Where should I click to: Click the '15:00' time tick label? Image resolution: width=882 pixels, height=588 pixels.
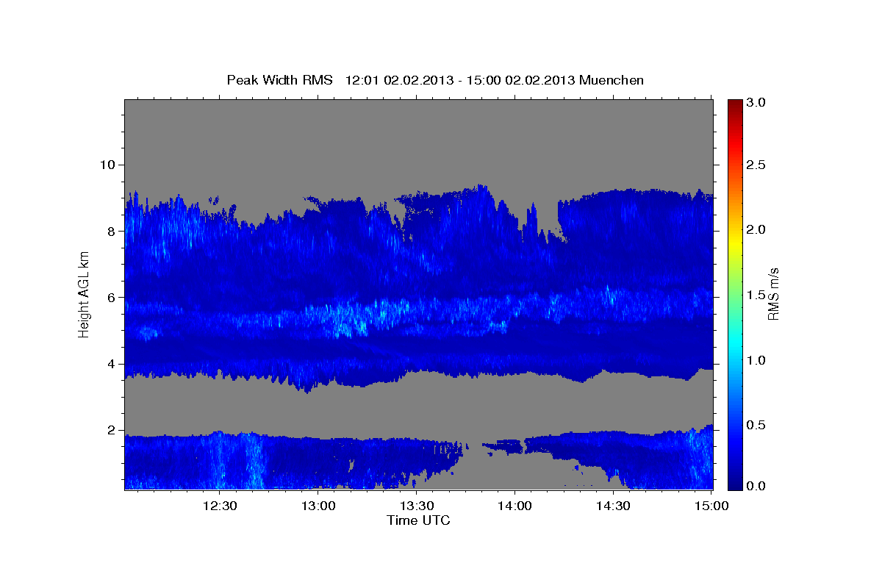pos(711,506)
